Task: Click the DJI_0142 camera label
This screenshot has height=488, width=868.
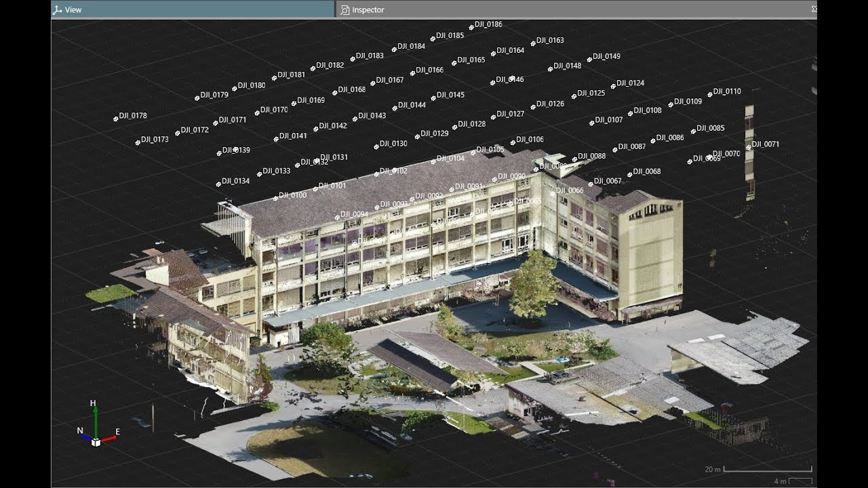Action: [x=333, y=125]
